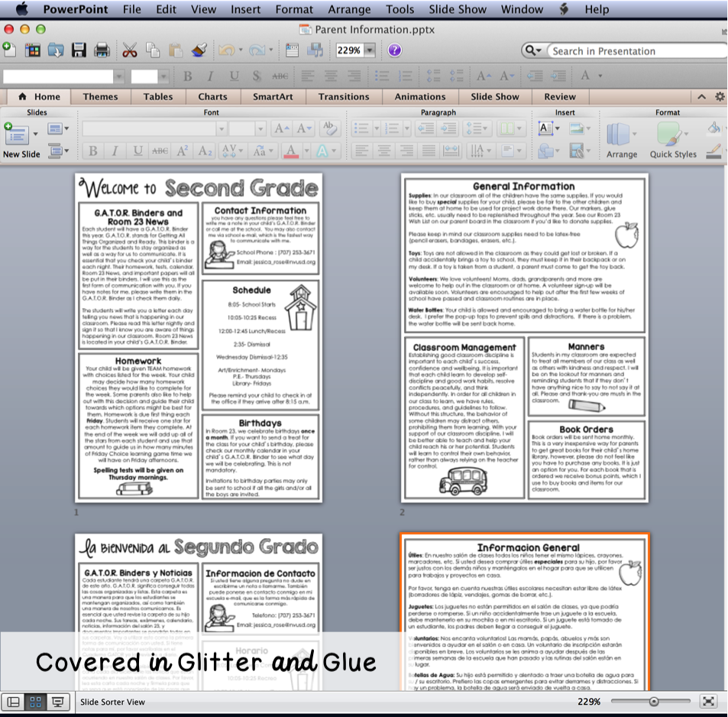
Task: Click the Shape Fill paint bucket icon
Action: pos(714,128)
